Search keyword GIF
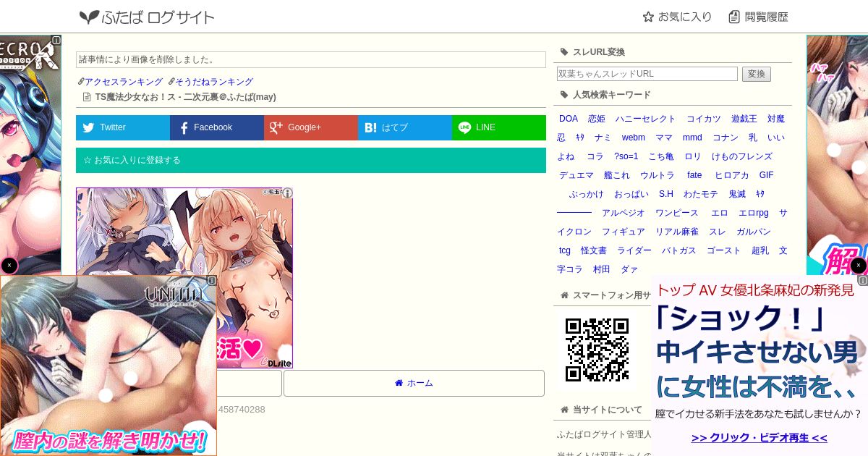The height and width of the screenshot is (456, 868). (767, 175)
